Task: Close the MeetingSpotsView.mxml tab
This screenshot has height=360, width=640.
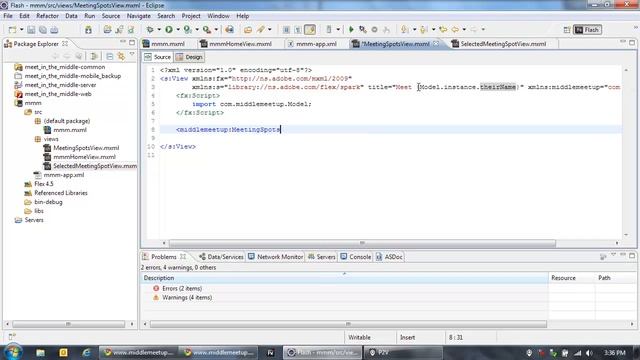Action: 436,43
